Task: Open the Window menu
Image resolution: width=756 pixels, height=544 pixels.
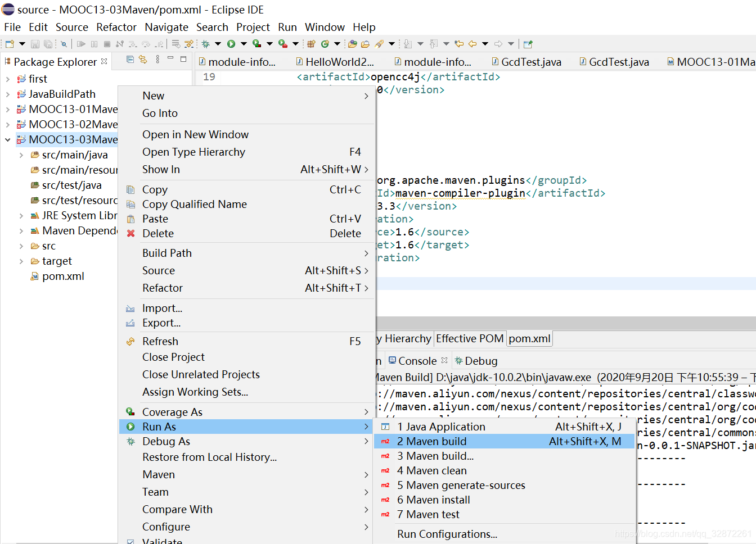Action: 325,27
